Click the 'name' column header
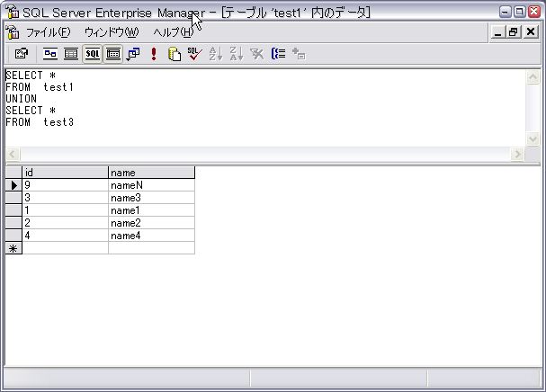Screen dimensions: 546x392 (151, 172)
